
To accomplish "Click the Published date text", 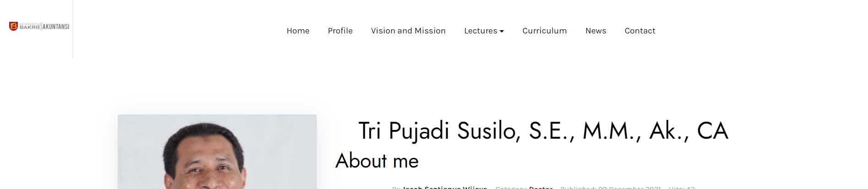I will pyautogui.click(x=610, y=187).
